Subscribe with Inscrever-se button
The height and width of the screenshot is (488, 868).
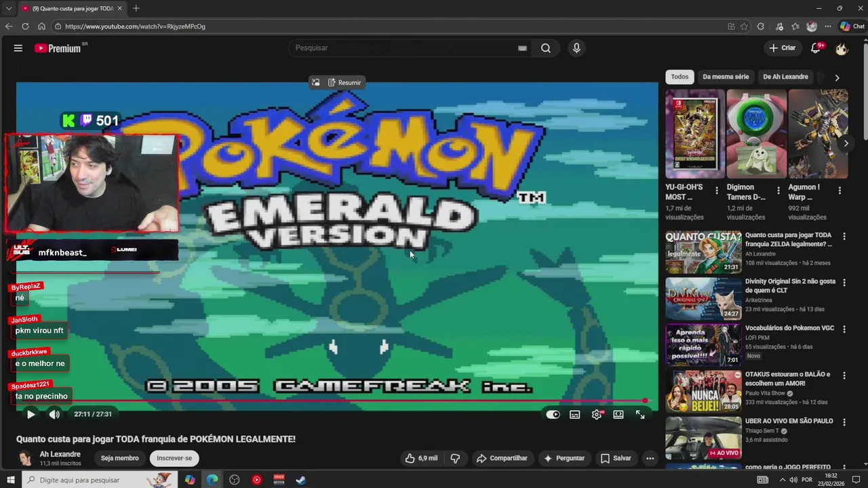coord(174,458)
